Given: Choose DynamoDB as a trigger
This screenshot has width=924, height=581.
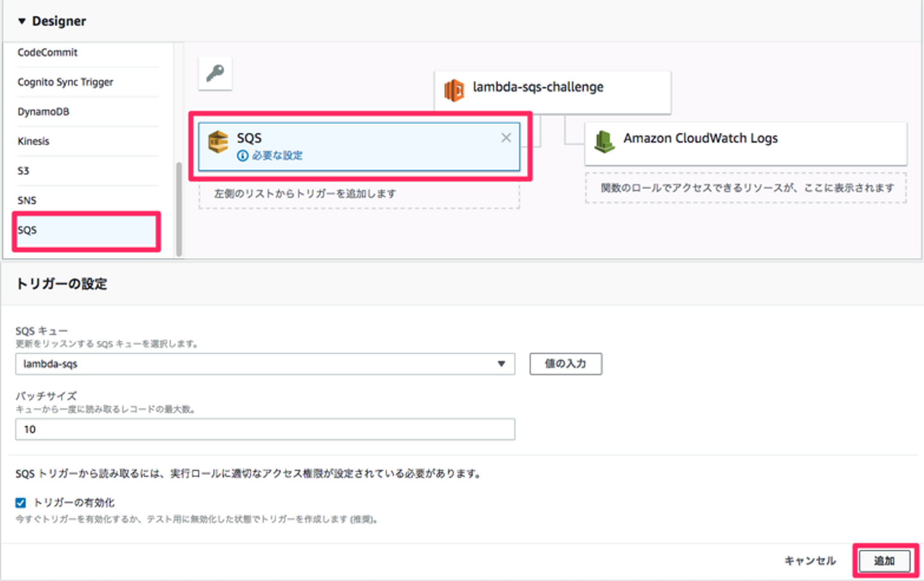Looking at the screenshot, I should click(x=44, y=112).
